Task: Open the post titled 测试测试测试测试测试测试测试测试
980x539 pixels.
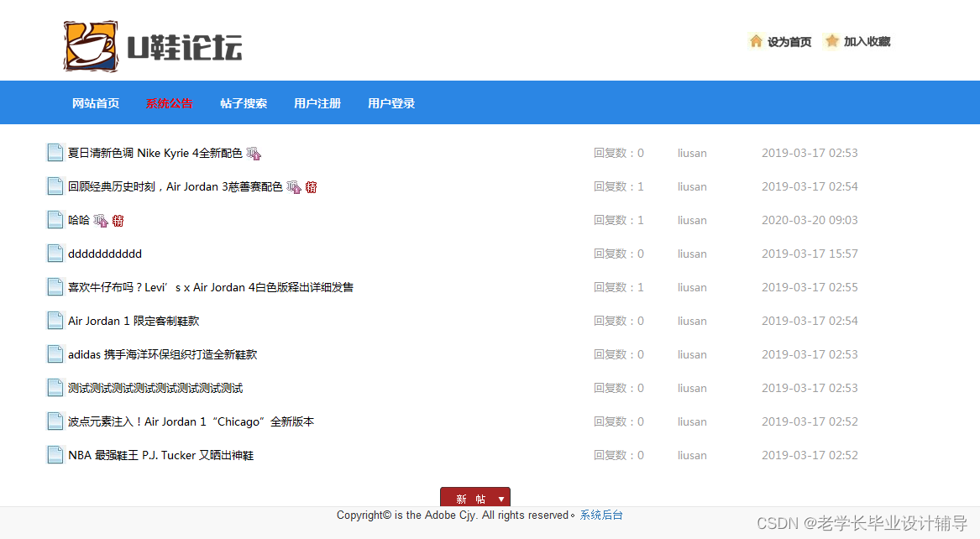Action: pos(155,387)
